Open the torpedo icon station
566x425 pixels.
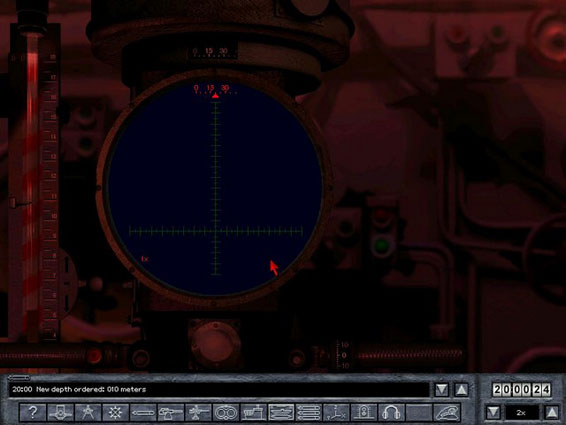click(143, 412)
